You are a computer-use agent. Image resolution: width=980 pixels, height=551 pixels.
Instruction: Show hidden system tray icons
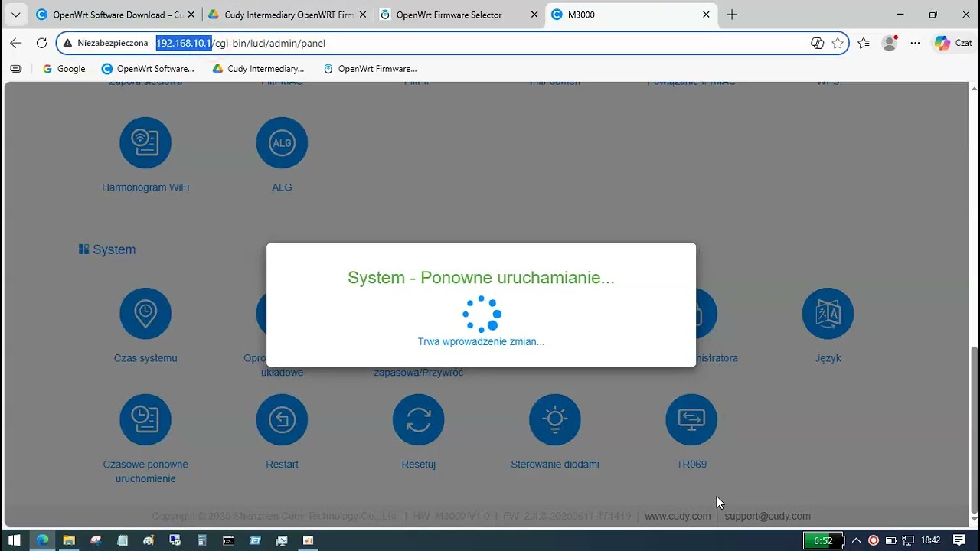tap(856, 540)
